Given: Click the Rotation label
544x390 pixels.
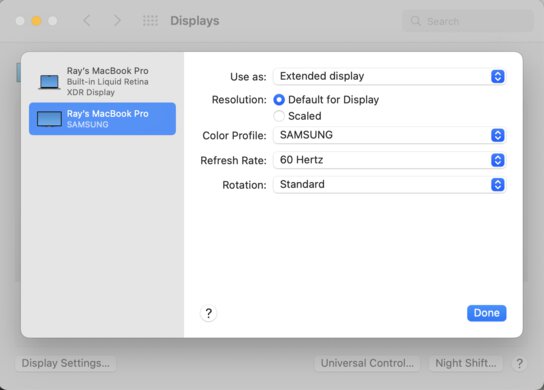Looking at the screenshot, I should click(x=244, y=185).
